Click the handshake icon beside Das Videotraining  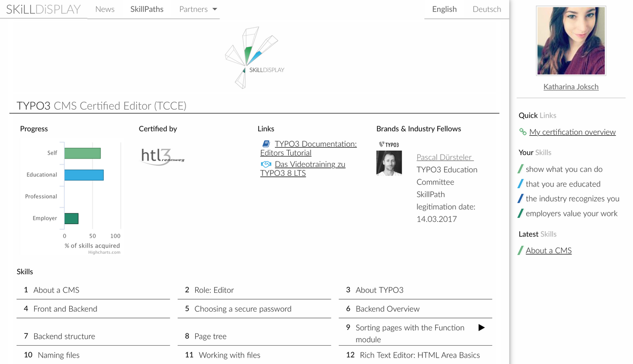pos(266,164)
